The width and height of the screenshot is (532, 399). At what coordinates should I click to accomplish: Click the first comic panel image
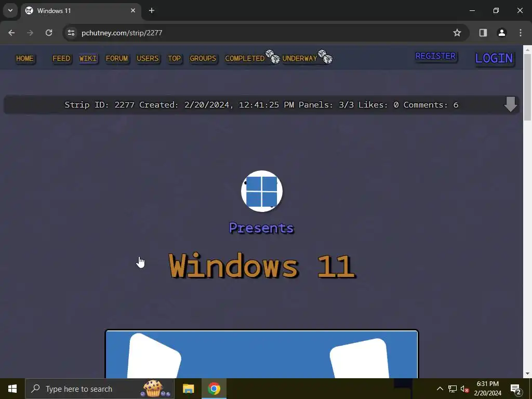tap(262, 354)
